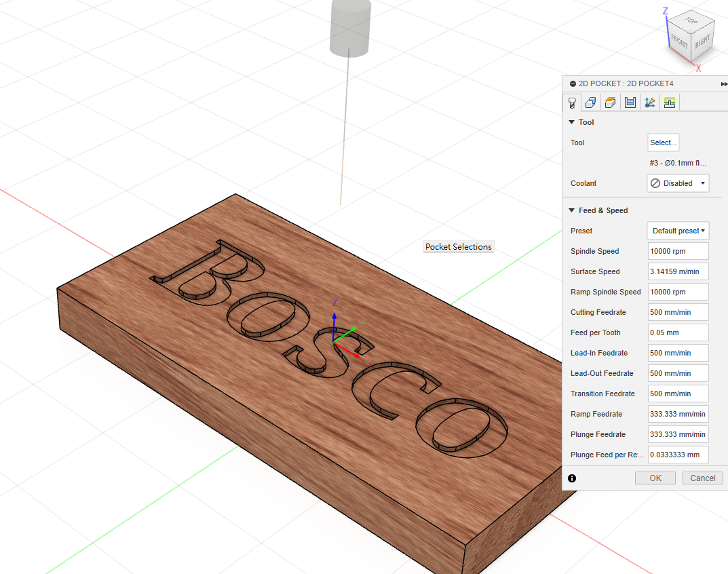Switch to the Geometry tab icon
The height and width of the screenshot is (574, 728).
[591, 102]
